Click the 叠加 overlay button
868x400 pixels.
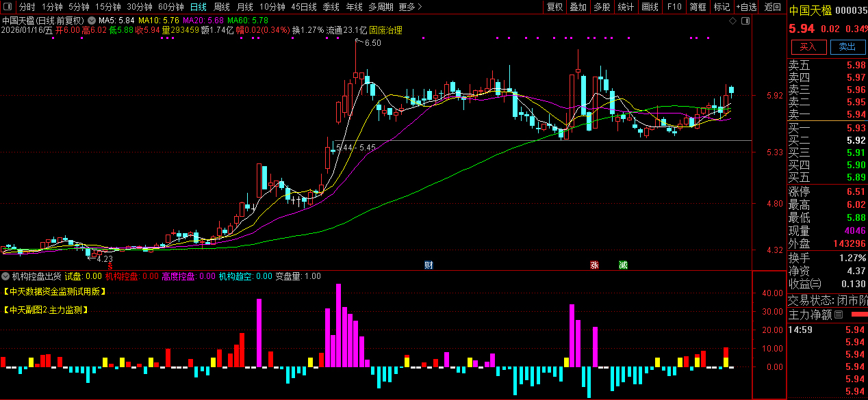(578, 7)
